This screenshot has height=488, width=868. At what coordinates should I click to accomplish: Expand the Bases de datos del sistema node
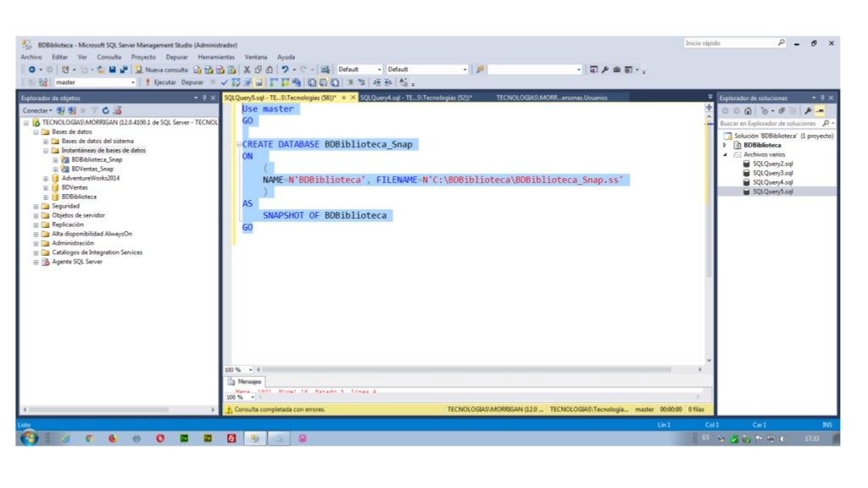46,141
